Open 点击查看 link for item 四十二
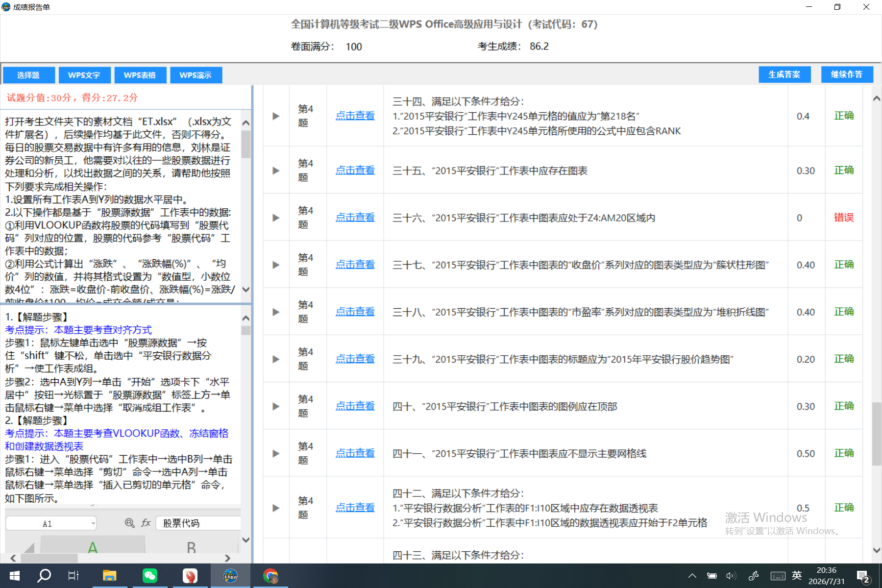The width and height of the screenshot is (882, 588). pos(355,508)
